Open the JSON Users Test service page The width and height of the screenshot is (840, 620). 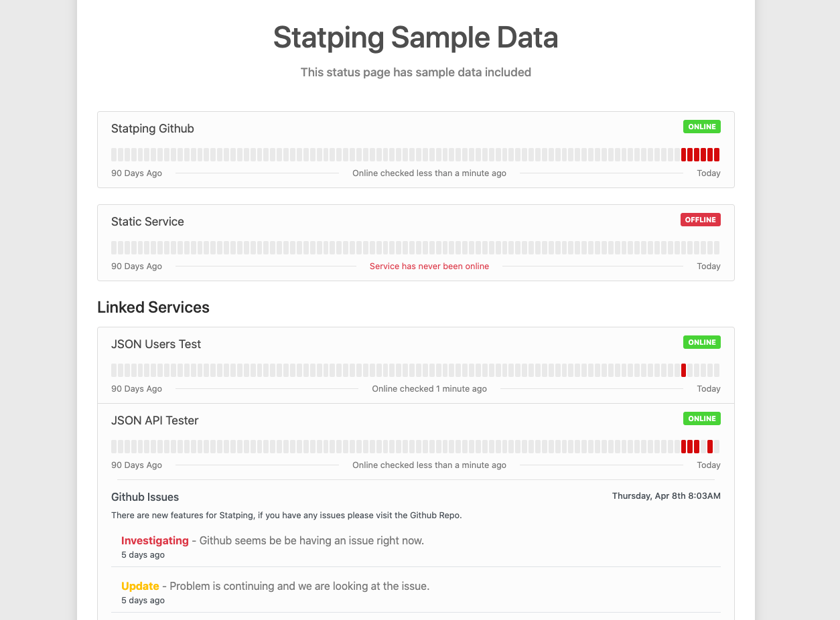coord(156,343)
